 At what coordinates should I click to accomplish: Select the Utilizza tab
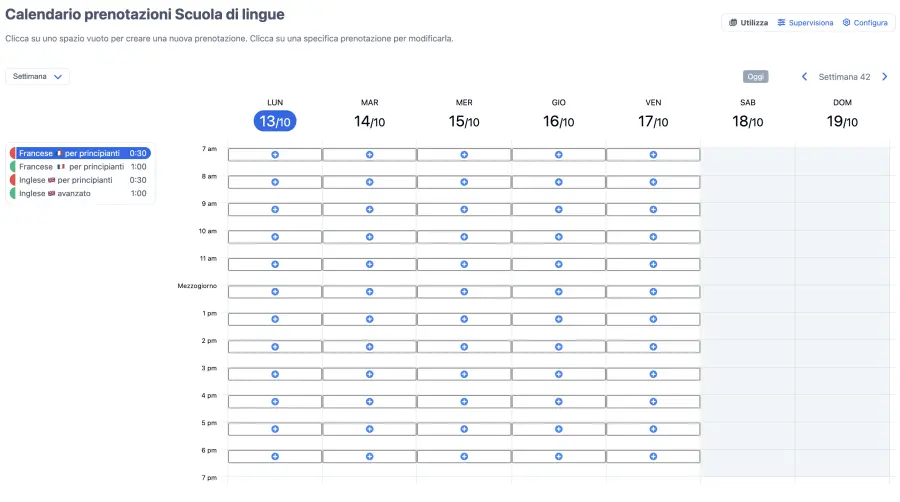click(748, 23)
